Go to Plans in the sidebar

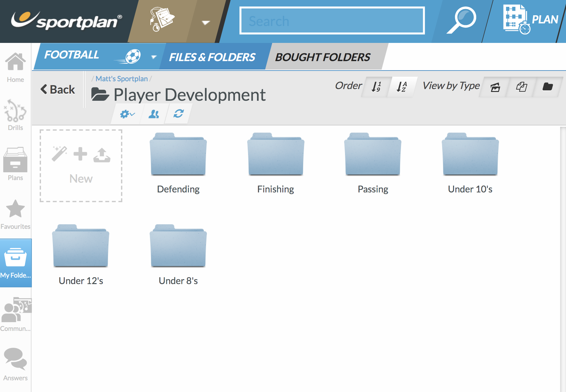point(15,164)
